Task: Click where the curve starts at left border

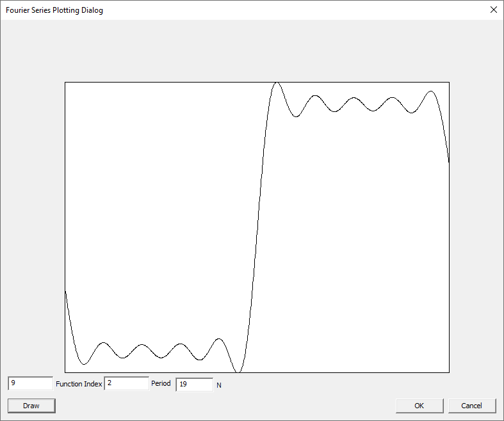Action: (65, 292)
